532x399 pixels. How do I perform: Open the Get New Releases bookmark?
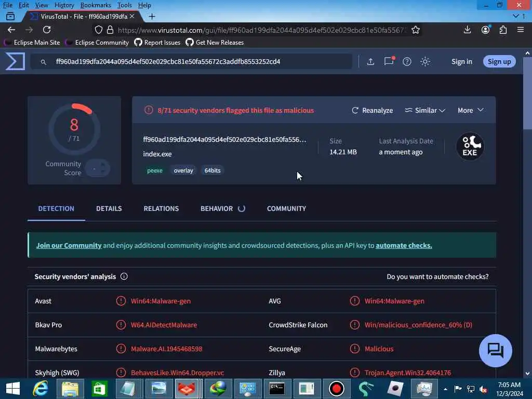[215, 43]
